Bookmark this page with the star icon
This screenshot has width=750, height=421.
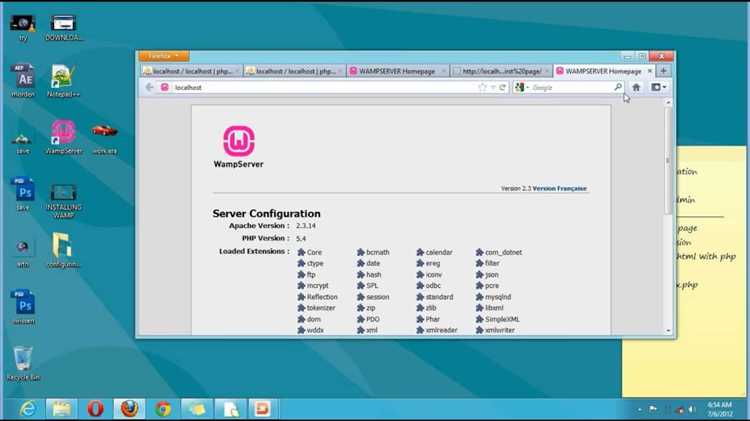click(x=482, y=87)
